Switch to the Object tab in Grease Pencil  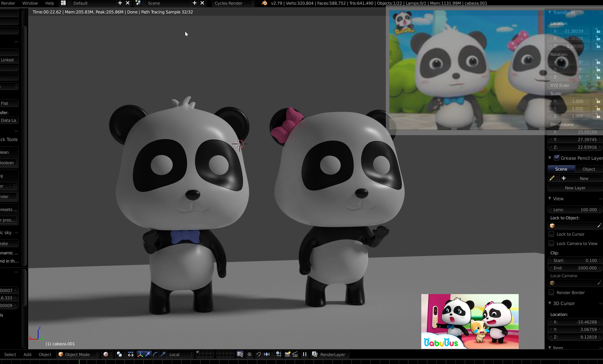[589, 169]
